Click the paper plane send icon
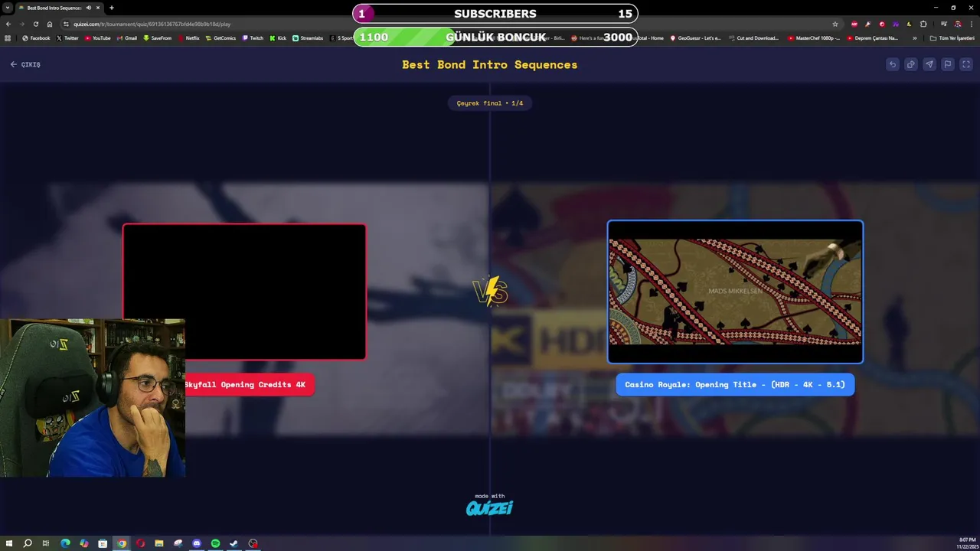 tap(929, 64)
